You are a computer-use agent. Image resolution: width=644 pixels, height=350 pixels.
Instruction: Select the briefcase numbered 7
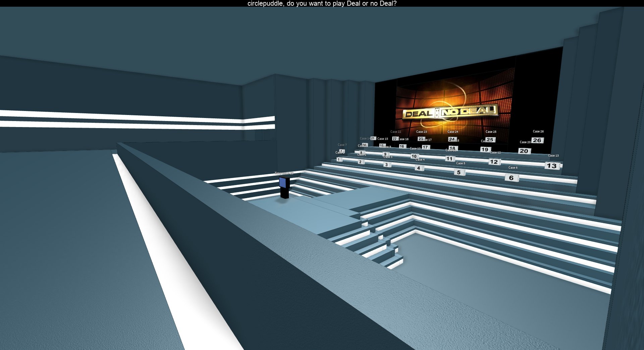click(x=342, y=151)
